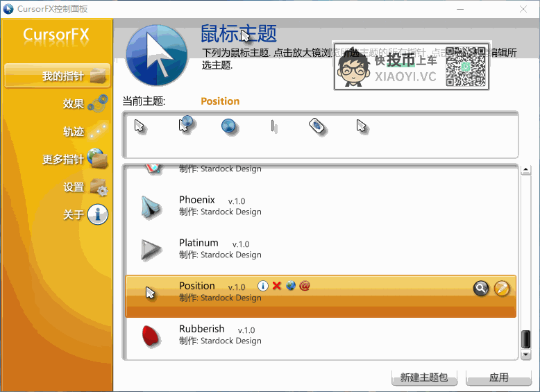
Task: Click the scrollbar down arrow
Action: point(525,355)
